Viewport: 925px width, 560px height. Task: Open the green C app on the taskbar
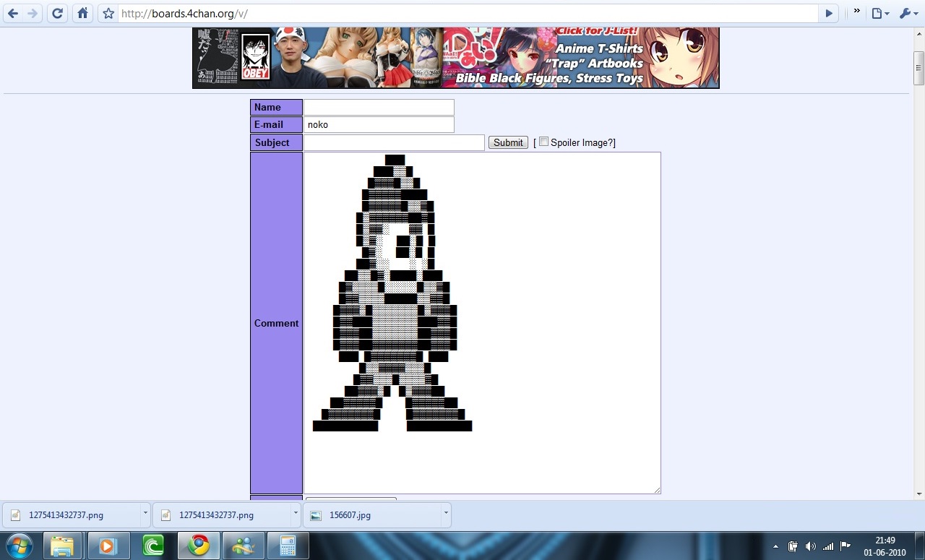(152, 546)
